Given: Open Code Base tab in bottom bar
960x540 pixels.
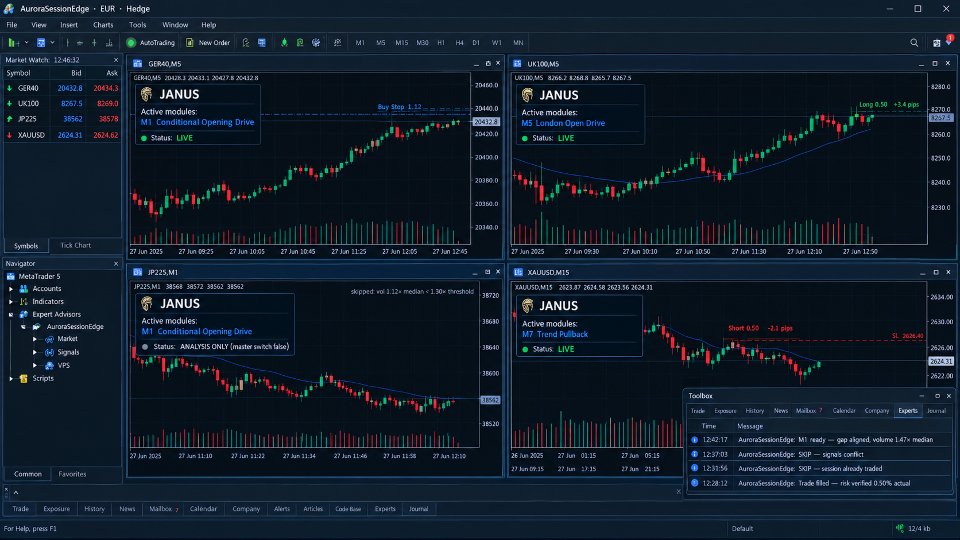Looking at the screenshot, I should 348,509.
